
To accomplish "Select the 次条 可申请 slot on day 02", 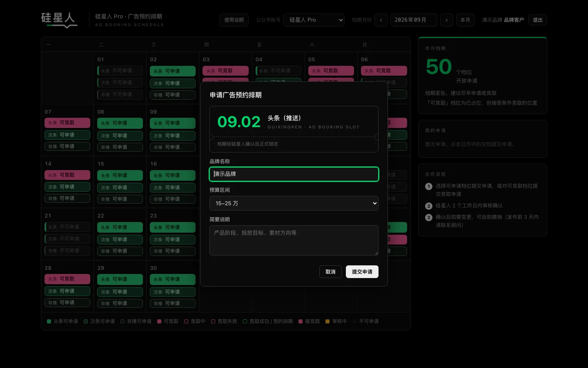I will tap(173, 83).
